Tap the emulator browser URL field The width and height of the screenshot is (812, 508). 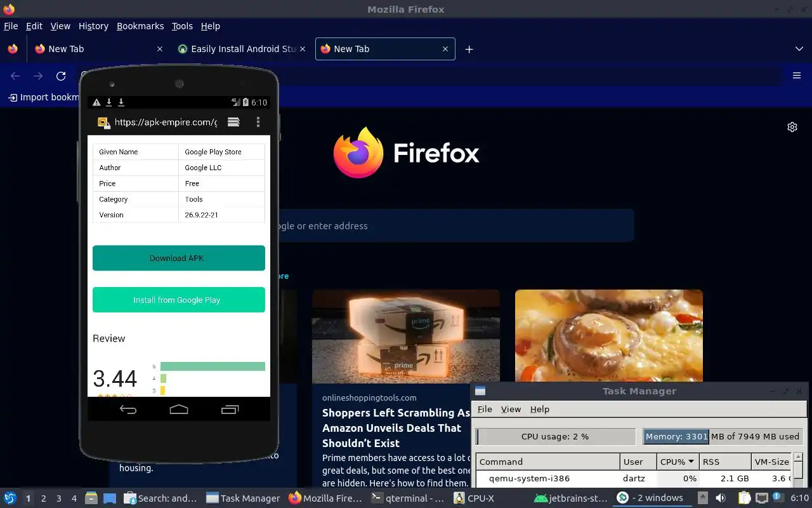[166, 122]
